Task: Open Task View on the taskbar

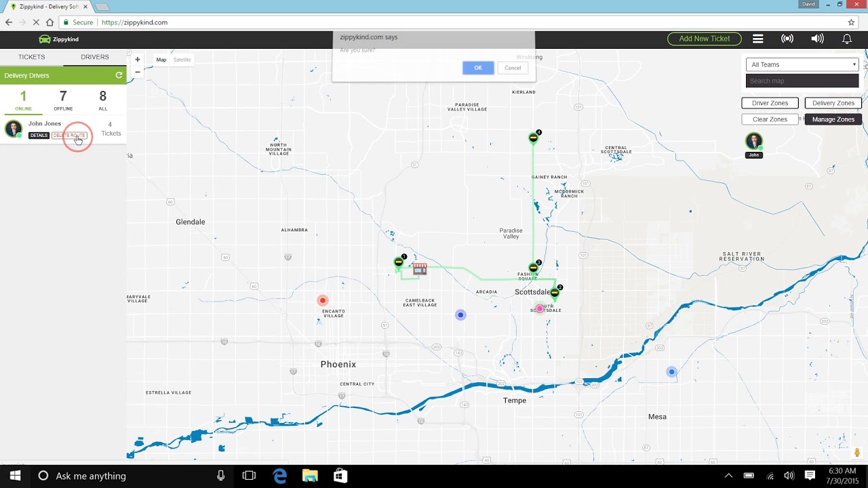Action: (249, 476)
